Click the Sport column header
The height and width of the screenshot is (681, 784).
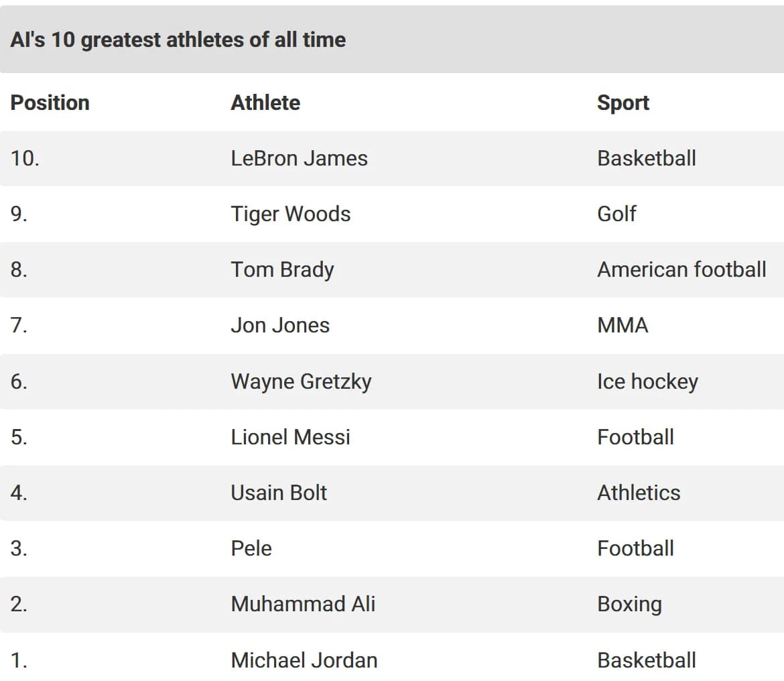click(x=623, y=103)
